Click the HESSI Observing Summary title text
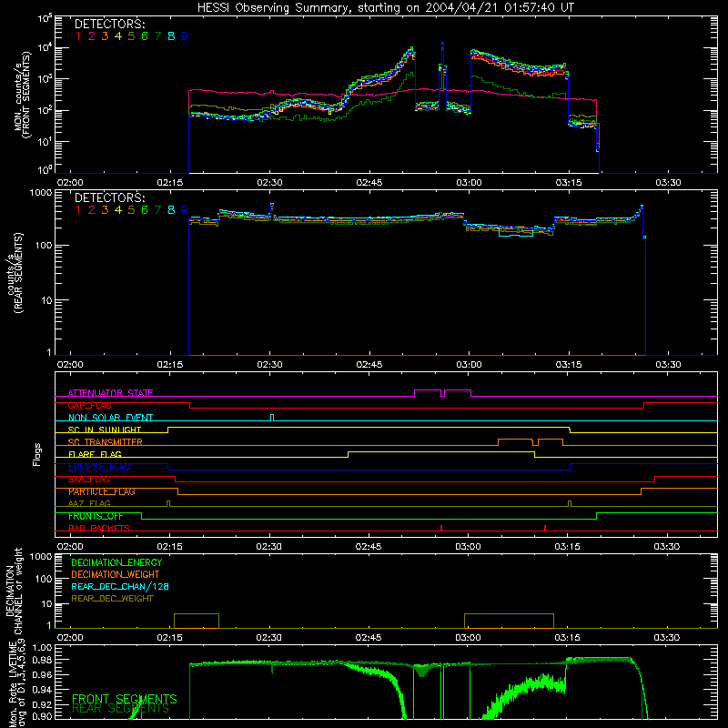The height and width of the screenshot is (728, 728). point(385,8)
